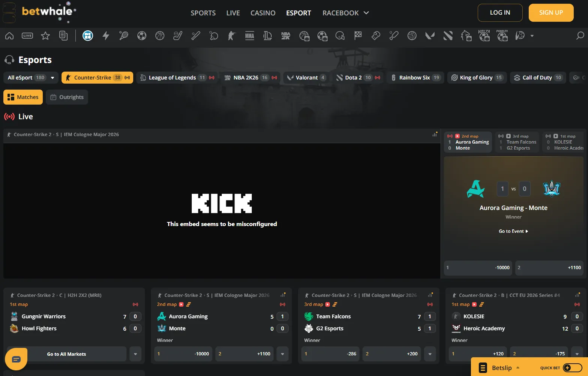Select the PENALTY shootout icon
Viewport: 588px width, 376px height.
(x=502, y=35)
